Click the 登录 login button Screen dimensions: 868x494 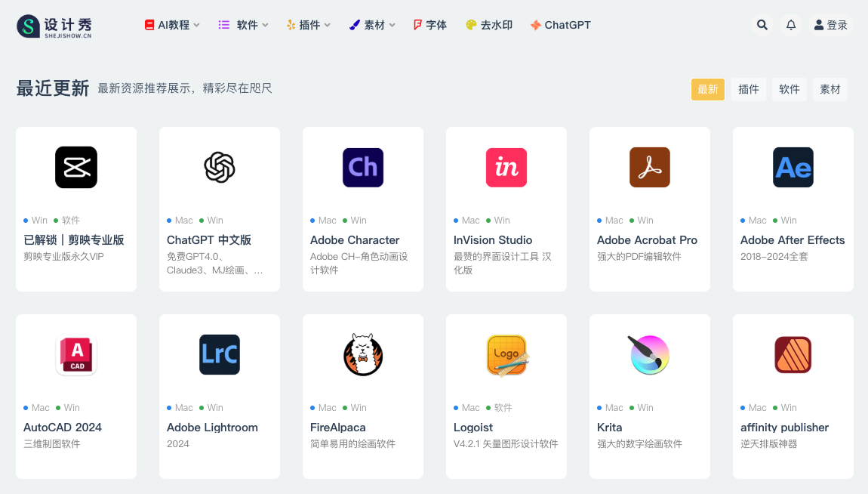pos(831,25)
